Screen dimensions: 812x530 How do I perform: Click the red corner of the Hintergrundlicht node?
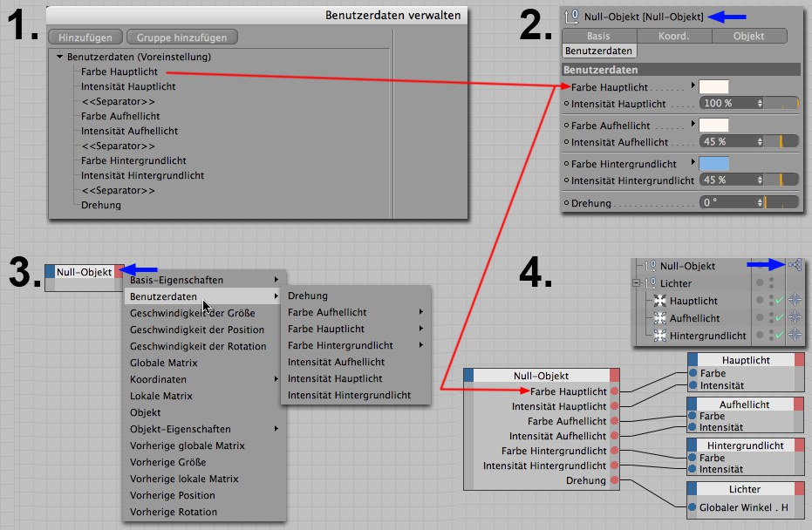[x=799, y=445]
